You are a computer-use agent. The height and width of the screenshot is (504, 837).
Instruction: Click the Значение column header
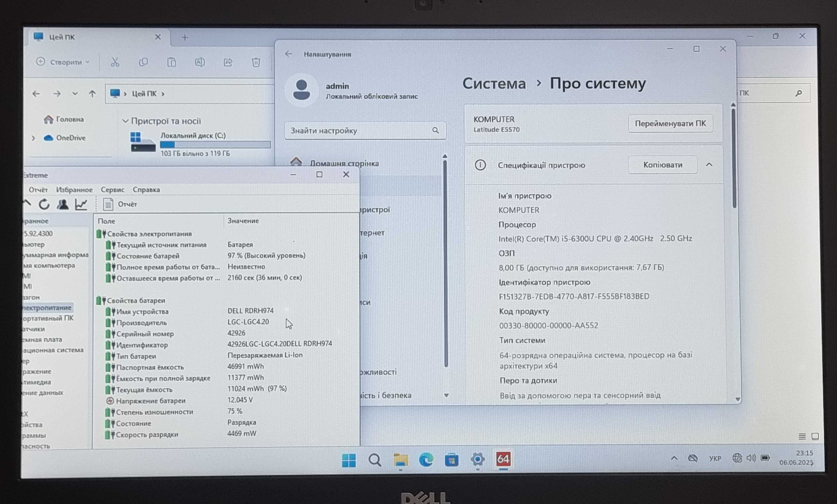[x=243, y=221]
